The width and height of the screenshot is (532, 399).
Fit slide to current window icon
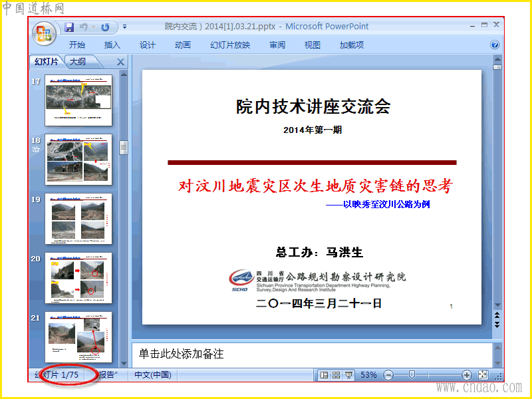[x=483, y=375]
